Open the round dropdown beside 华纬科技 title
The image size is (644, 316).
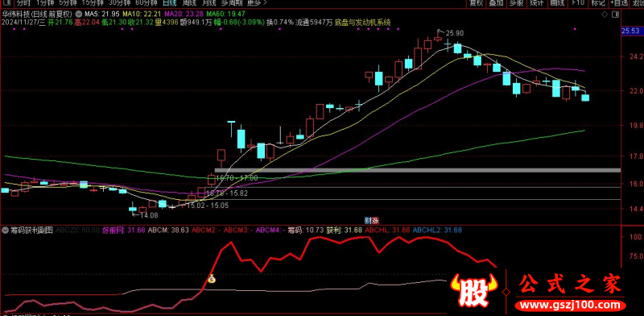pos(79,13)
